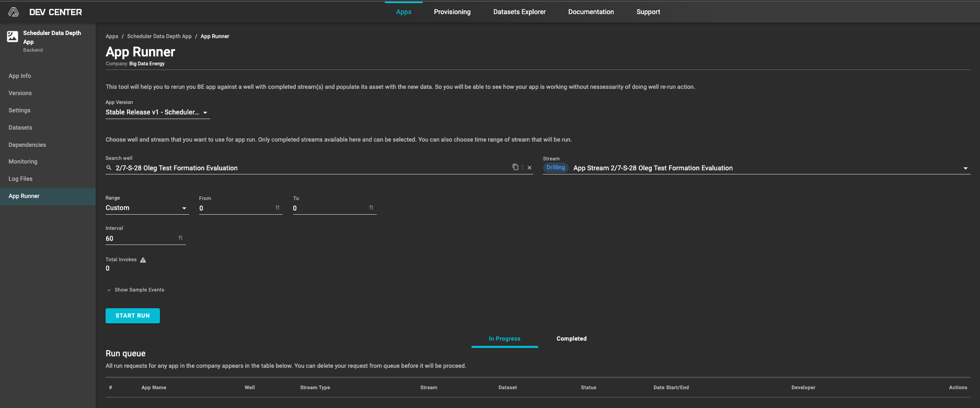Click the Stream Type column header
The image size is (980, 408).
(x=315, y=388)
